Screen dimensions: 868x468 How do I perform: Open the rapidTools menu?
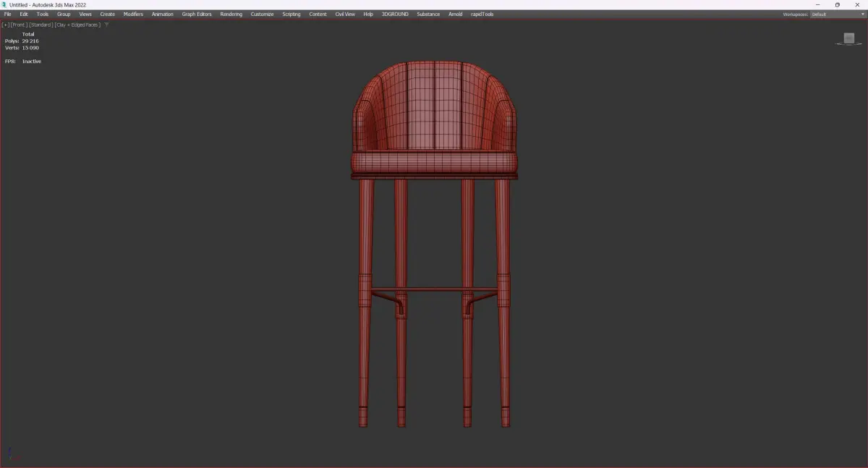click(x=482, y=14)
